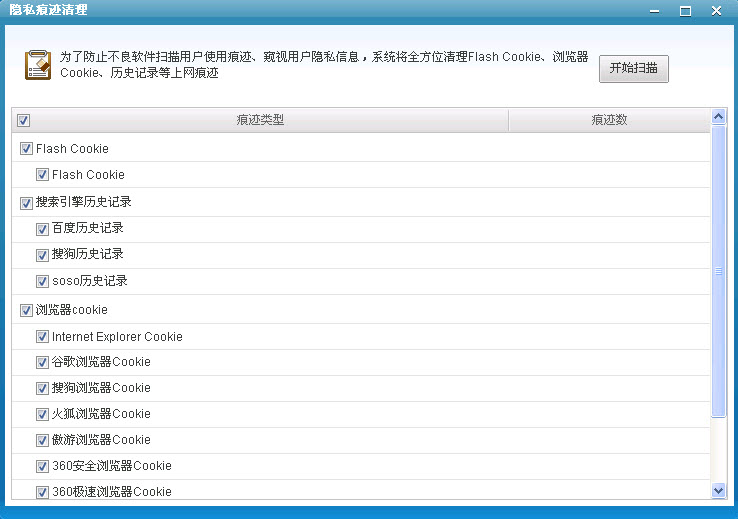Uncheck the Flash Cookie parent checkbox
The height and width of the screenshot is (519, 738).
coord(26,149)
